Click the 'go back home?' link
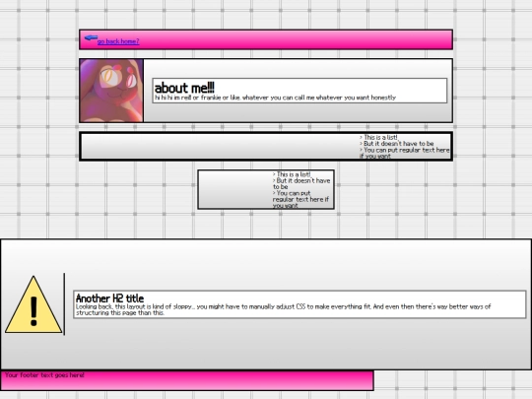Image resolution: width=532 pixels, height=399 pixels. tap(118, 41)
